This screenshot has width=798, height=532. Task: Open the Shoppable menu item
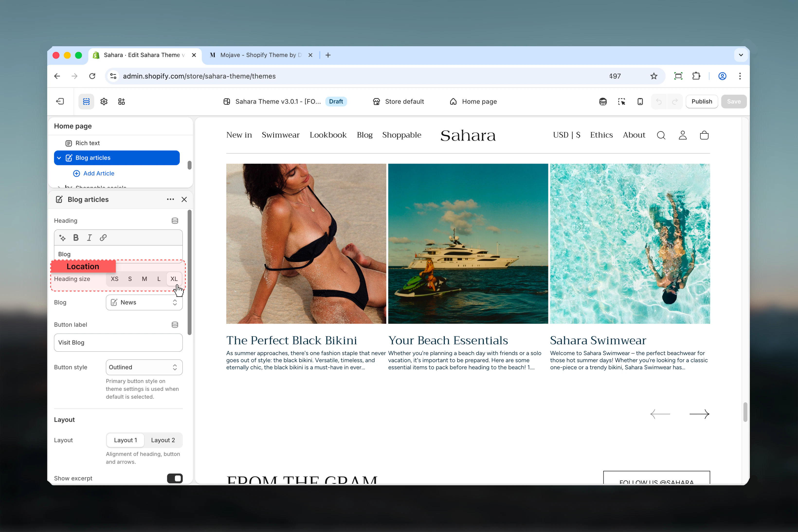tap(401, 135)
